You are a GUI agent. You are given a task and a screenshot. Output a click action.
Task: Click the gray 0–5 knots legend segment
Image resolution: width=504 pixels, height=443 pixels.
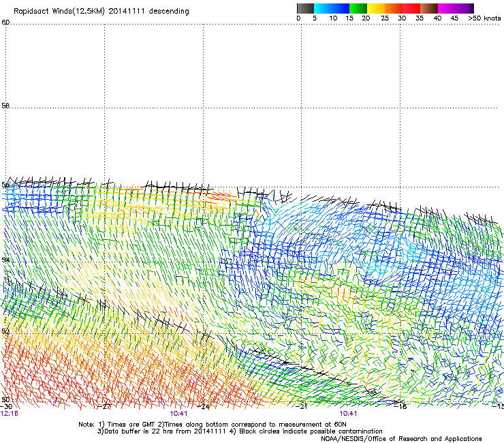point(305,8)
